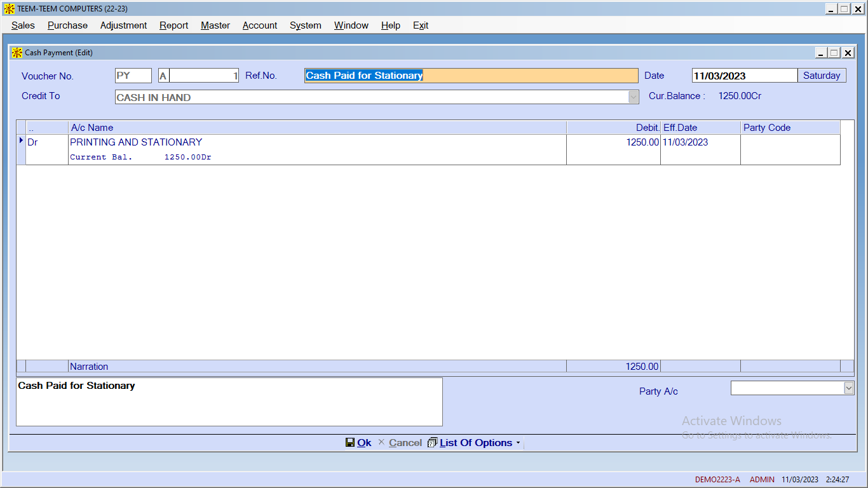The width and height of the screenshot is (868, 488).
Task: Minimize the main application window
Action: 831,9
